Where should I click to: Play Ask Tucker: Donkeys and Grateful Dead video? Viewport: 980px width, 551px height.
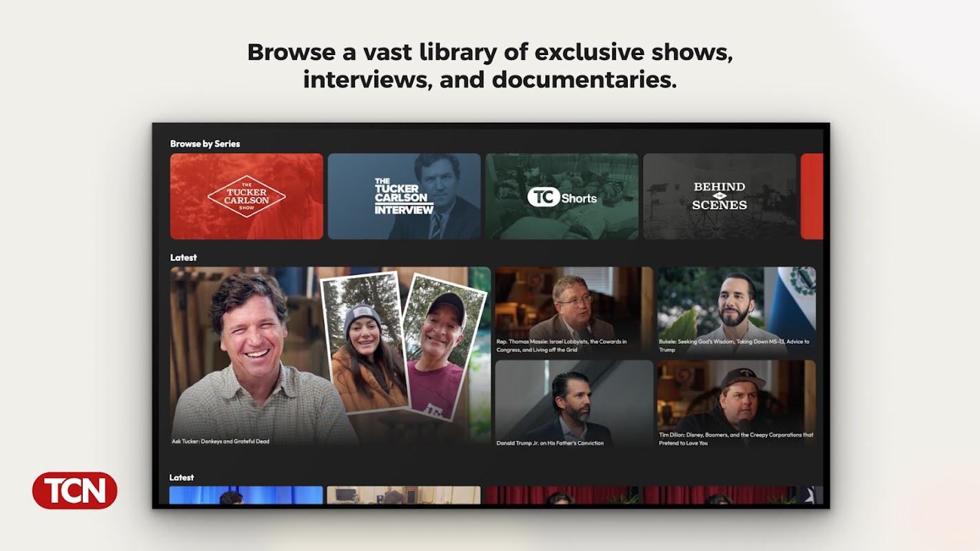click(331, 357)
